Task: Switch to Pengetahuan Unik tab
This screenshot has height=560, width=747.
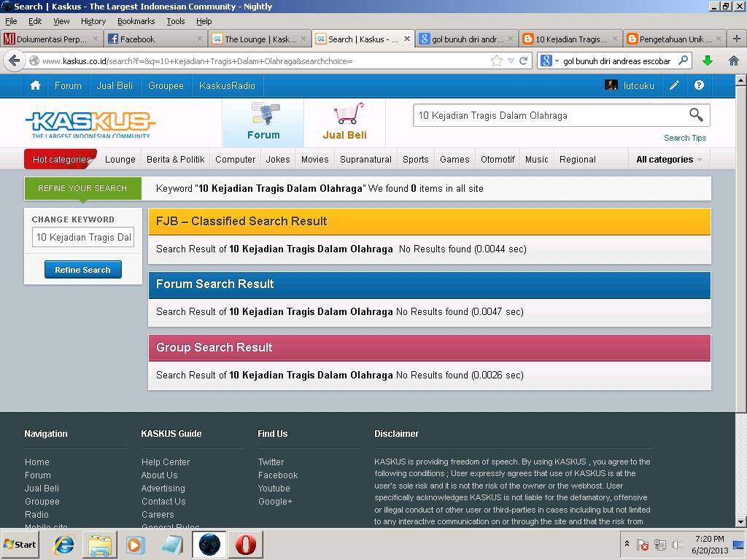Action: tap(675, 39)
